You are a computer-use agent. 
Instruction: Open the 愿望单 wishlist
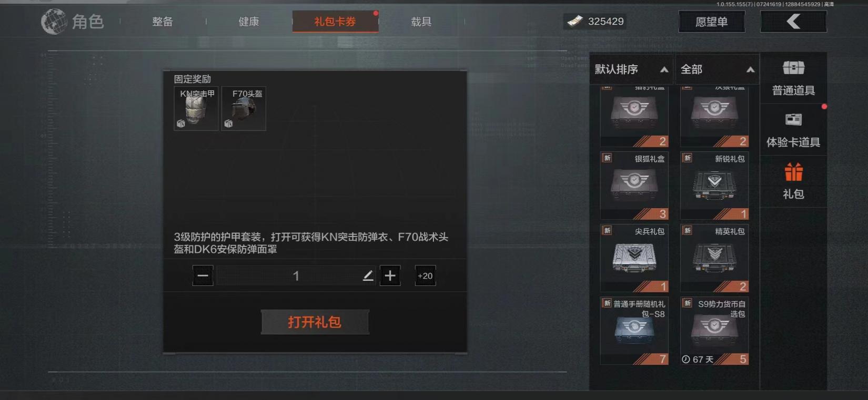pos(712,22)
